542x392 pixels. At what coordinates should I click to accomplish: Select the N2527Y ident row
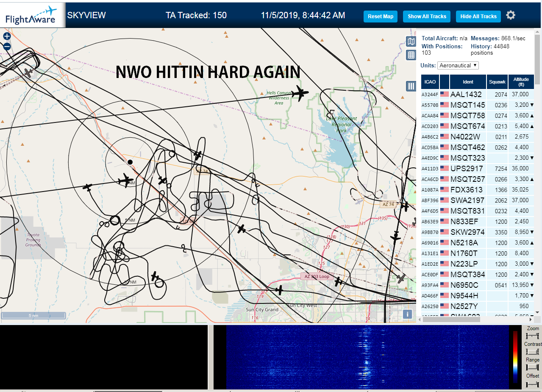[x=478, y=306]
